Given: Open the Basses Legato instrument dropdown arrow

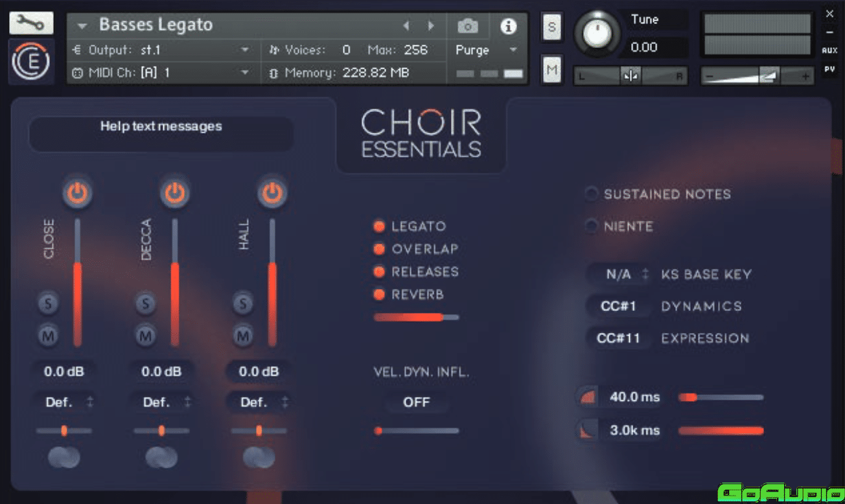Looking at the screenshot, I should (x=82, y=26).
